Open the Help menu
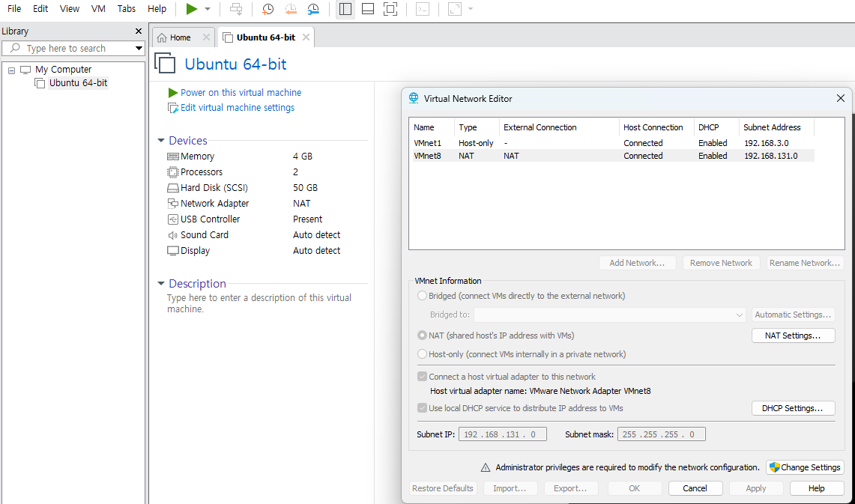The height and width of the screenshot is (504, 855). pyautogui.click(x=157, y=9)
